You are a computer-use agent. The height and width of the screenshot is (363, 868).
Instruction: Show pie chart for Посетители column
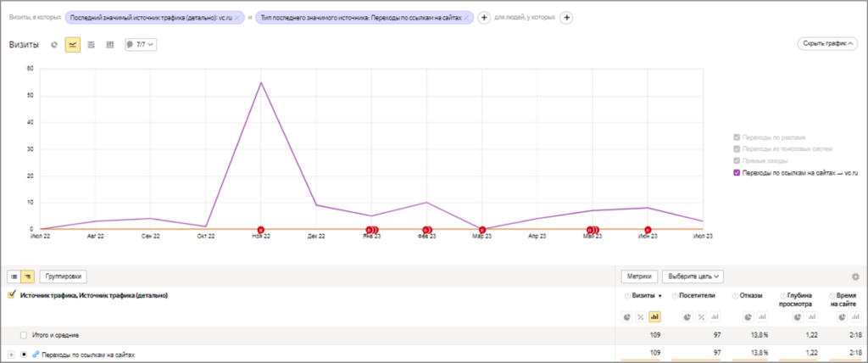[687, 316]
